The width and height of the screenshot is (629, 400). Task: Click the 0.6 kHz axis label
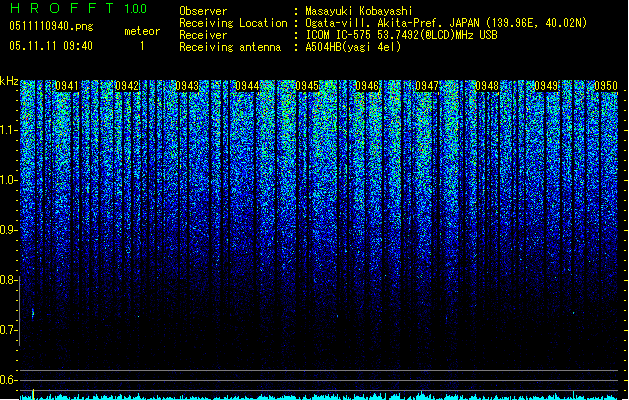(9, 380)
